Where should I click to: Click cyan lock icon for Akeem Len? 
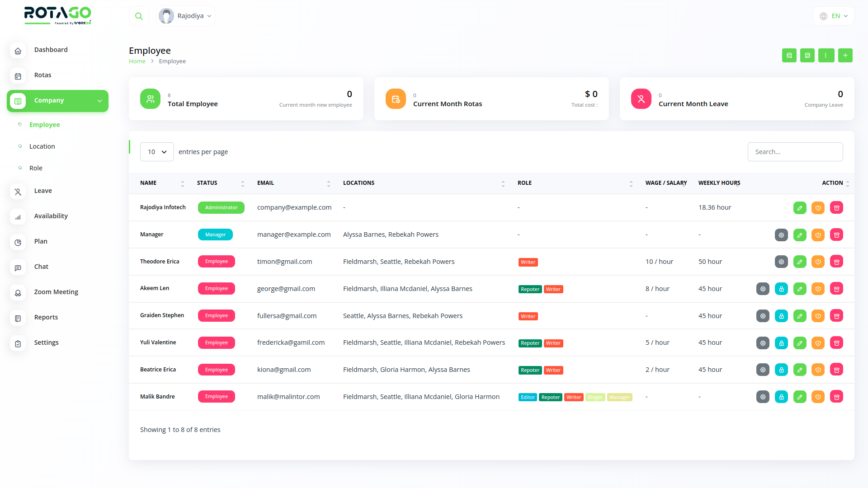click(x=781, y=289)
